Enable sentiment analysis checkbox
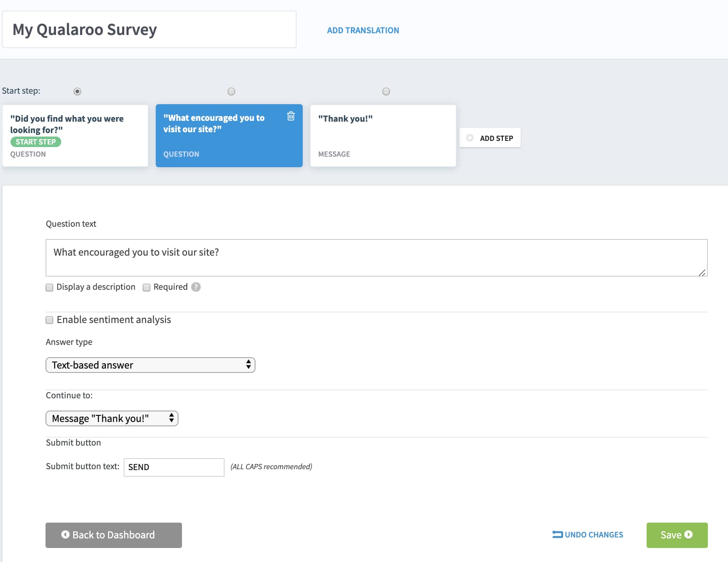728x562 pixels. (x=49, y=320)
